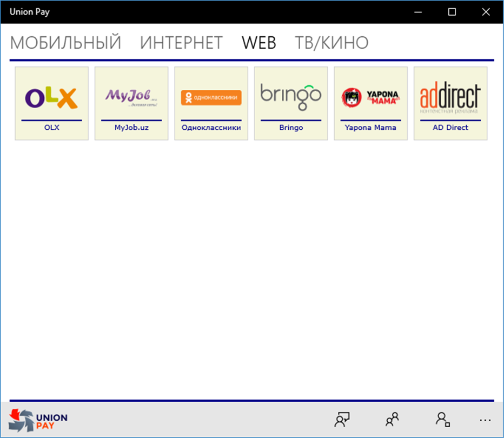Switch to the МОБИЛЬНЫЙ tab
The width and height of the screenshot is (504, 438).
(x=65, y=42)
